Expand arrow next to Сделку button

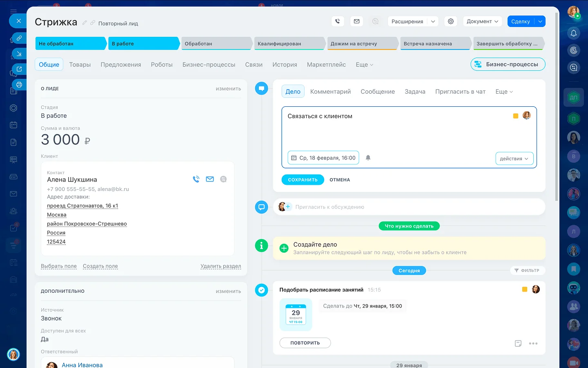coord(540,21)
